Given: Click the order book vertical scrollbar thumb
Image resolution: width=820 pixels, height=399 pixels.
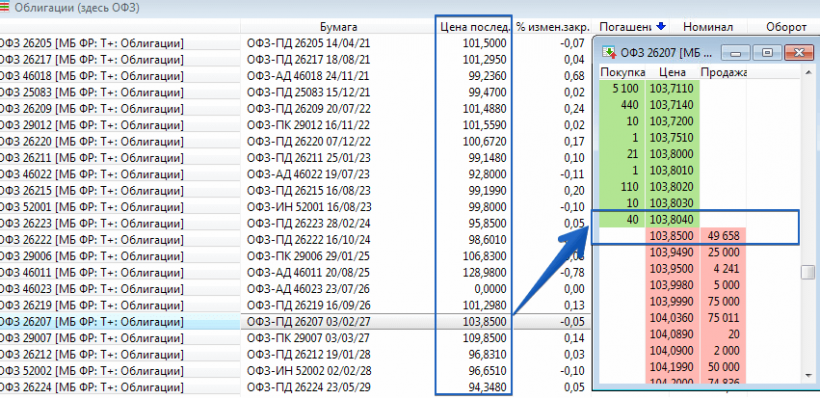Looking at the screenshot, I should point(808,272).
